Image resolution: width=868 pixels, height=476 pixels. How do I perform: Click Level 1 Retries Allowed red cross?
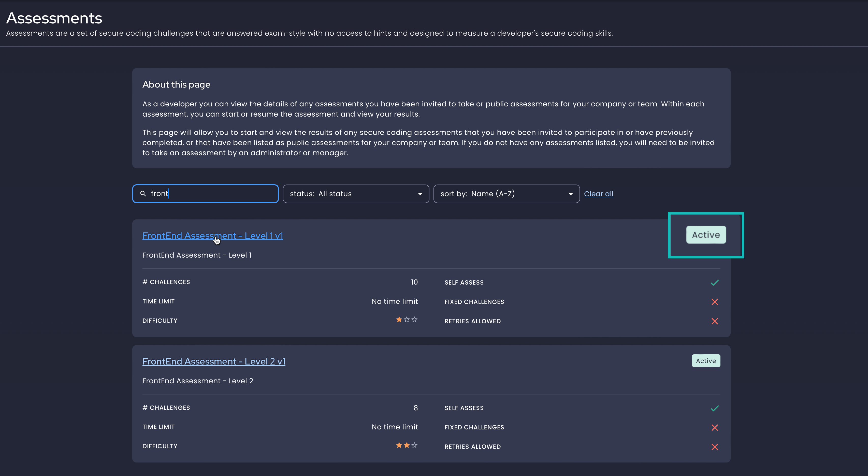pyautogui.click(x=715, y=321)
